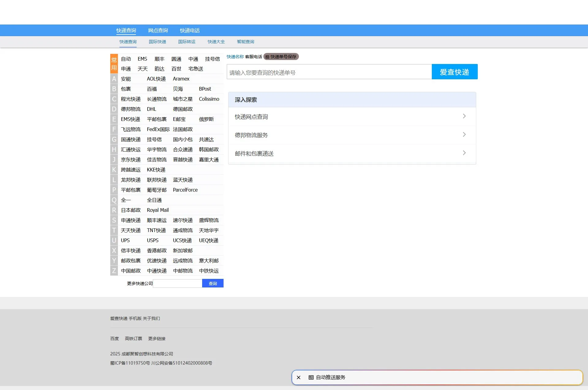Click the 自动推送服务 banner label
The image size is (588, 390).
(x=331, y=377)
